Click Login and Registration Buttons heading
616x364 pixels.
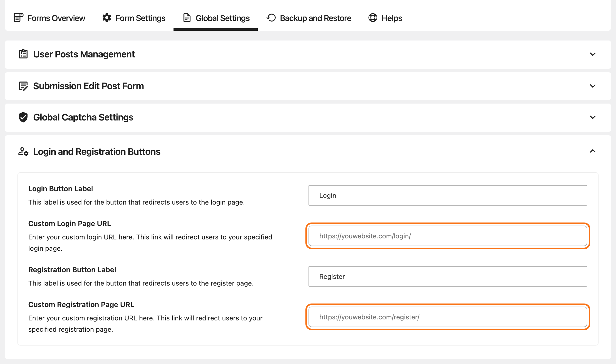[x=97, y=151]
